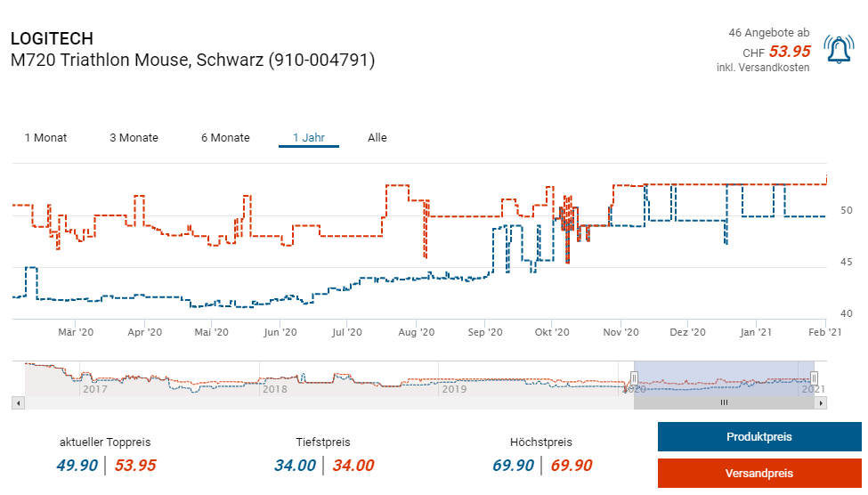Click the 2019 area in navigator
This screenshot has height=495, width=868.
454,389
